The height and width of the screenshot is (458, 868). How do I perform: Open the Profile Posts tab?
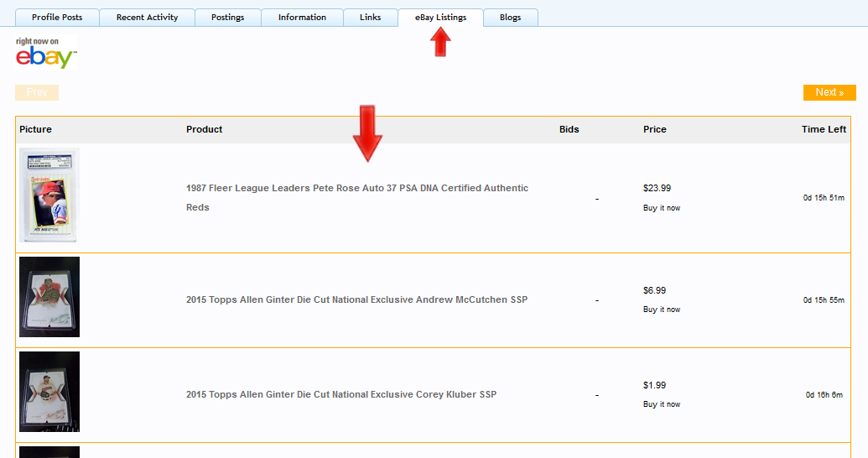coord(57,17)
